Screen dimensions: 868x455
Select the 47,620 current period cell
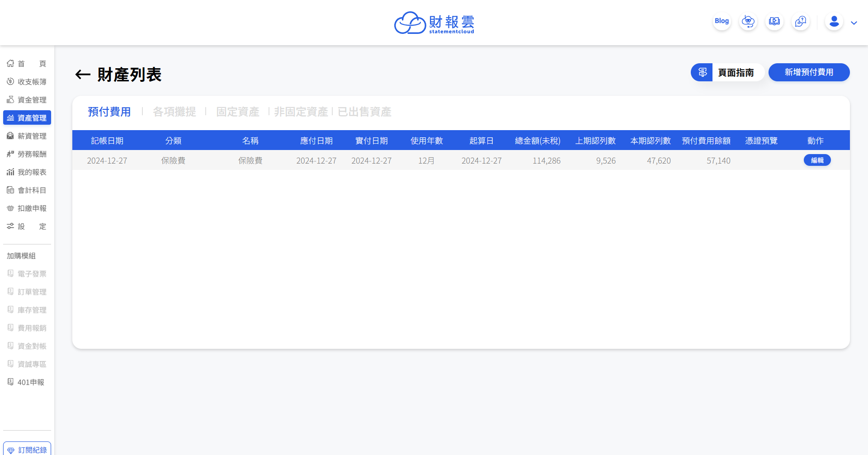(659, 161)
